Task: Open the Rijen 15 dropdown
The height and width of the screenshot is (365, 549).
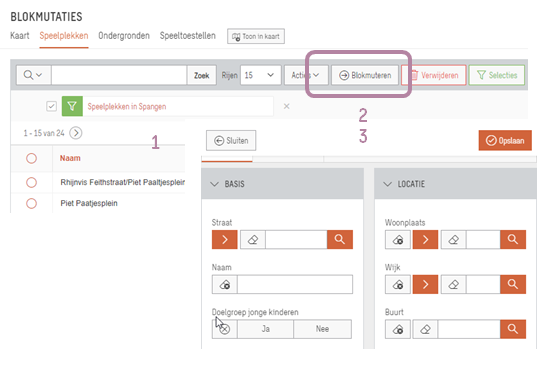Action: [x=260, y=75]
